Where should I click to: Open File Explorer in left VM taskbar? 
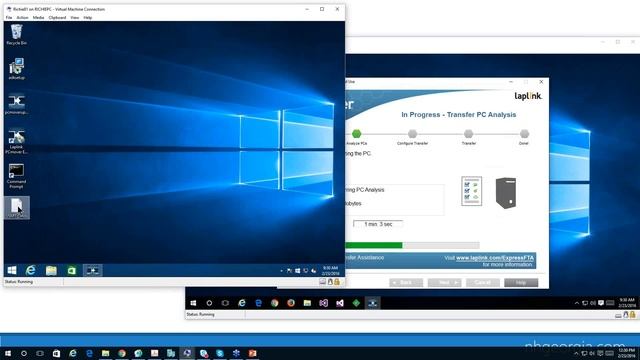[51, 270]
